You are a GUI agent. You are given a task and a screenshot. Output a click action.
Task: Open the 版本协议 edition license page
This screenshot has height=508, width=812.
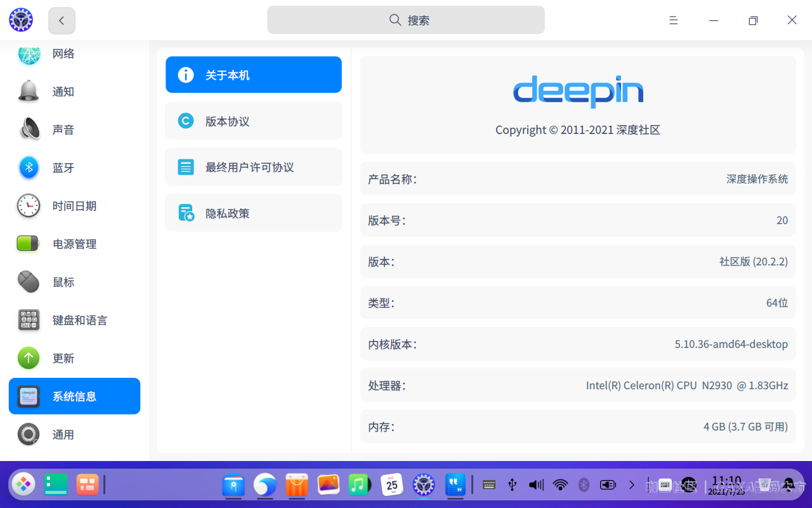pos(254,121)
